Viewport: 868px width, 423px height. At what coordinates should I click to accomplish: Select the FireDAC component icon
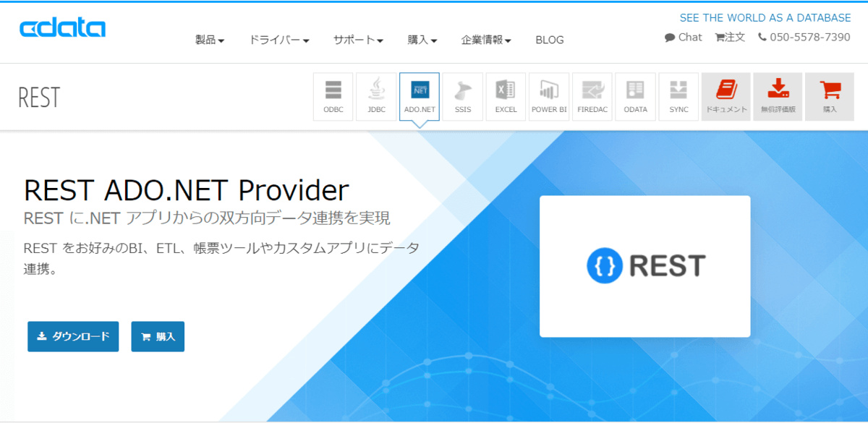coord(592,97)
